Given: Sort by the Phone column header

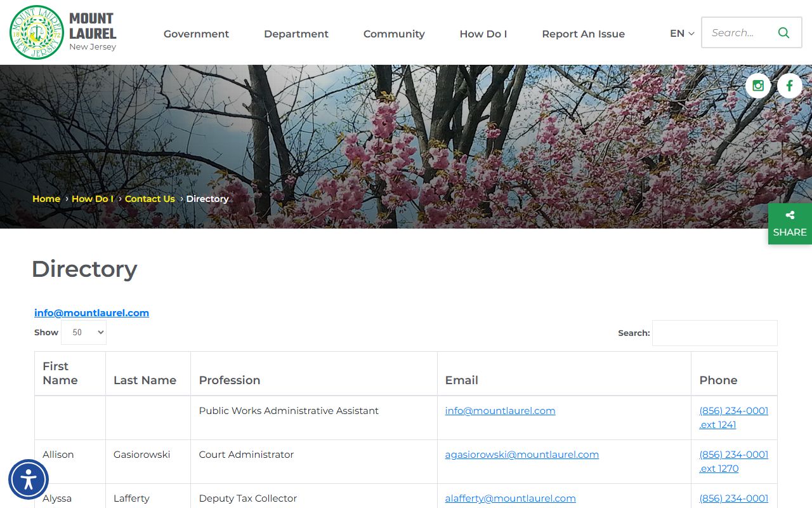Looking at the screenshot, I should click(734, 373).
